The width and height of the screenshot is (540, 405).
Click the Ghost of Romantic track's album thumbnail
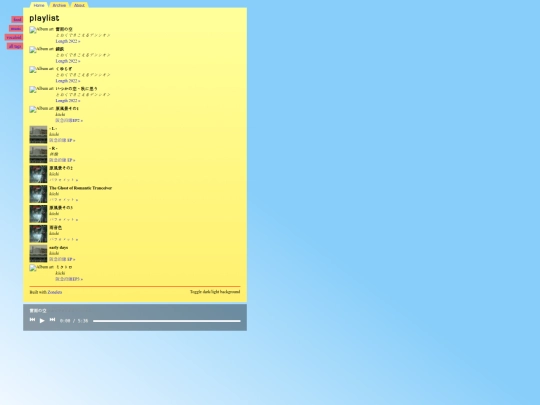coord(38,194)
